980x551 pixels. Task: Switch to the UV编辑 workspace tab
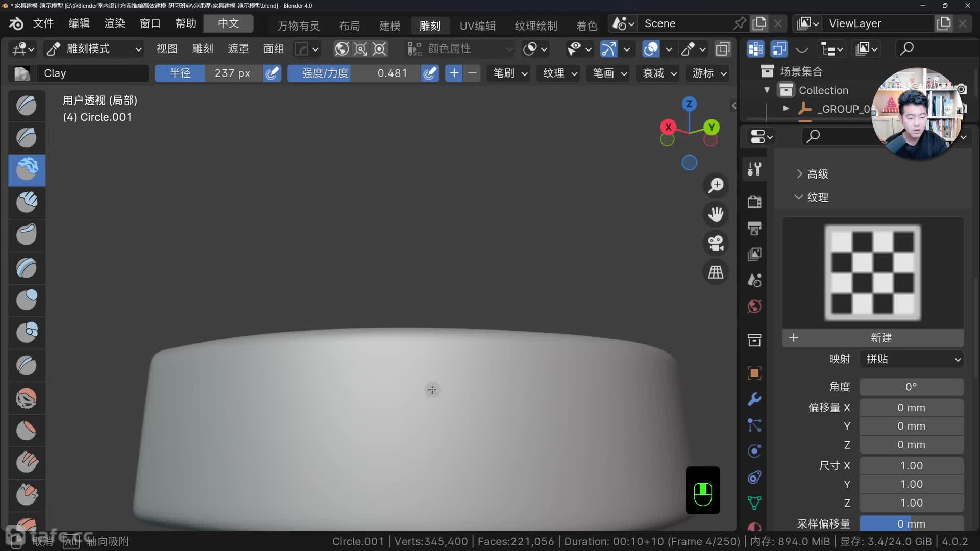click(x=477, y=26)
